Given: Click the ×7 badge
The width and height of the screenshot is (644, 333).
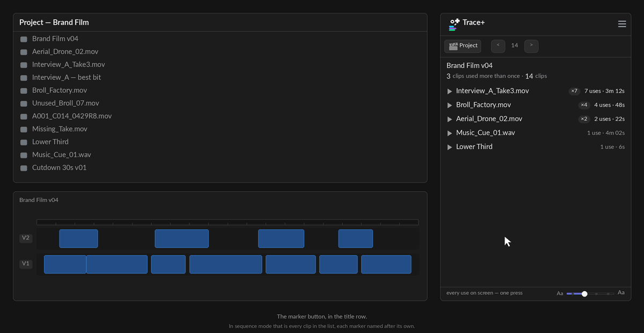Looking at the screenshot, I should click(574, 91).
